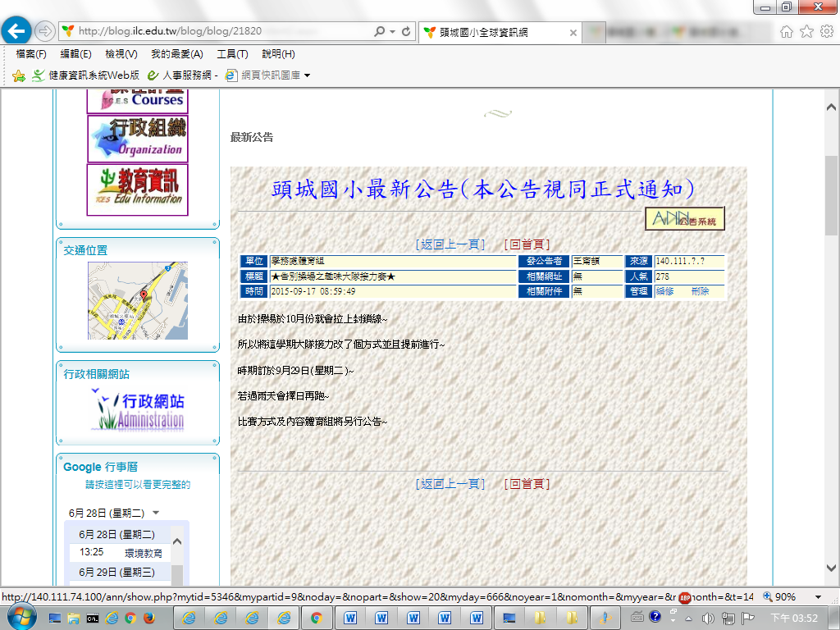Open the 網頁快訊圖庫 dropdown

click(308, 75)
